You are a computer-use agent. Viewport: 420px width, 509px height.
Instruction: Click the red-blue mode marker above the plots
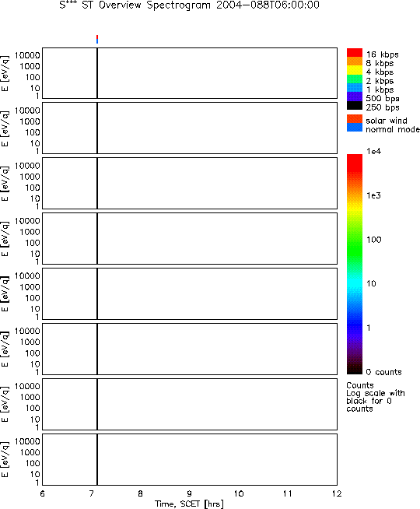pyautogui.click(x=97, y=39)
